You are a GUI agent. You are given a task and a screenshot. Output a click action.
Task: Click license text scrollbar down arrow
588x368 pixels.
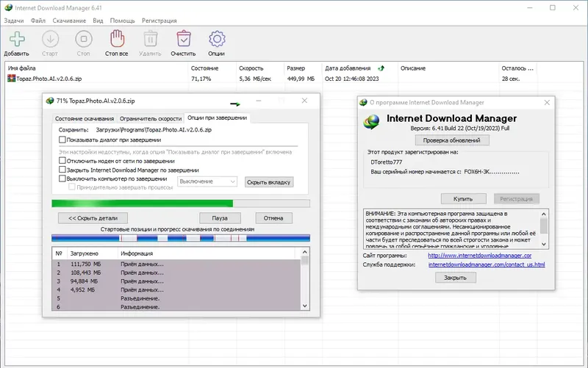point(544,245)
